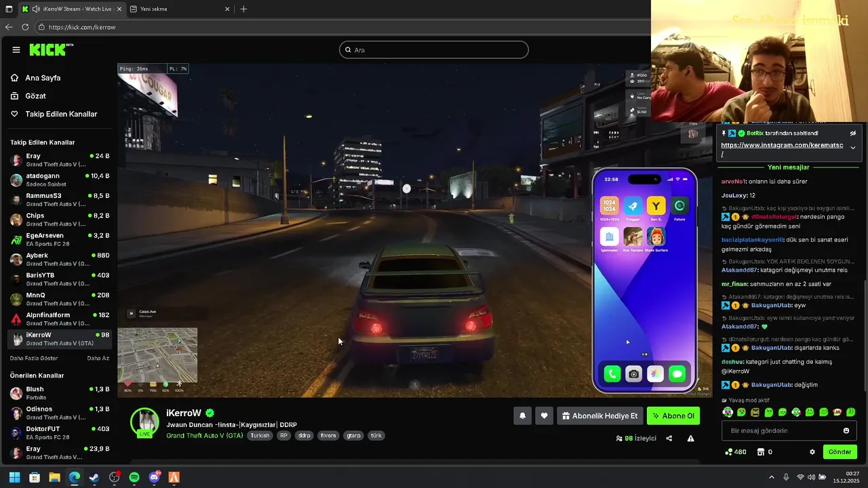Click the Yeni mesajlar divider
Image resolution: width=868 pixels, height=488 pixels.
click(788, 167)
